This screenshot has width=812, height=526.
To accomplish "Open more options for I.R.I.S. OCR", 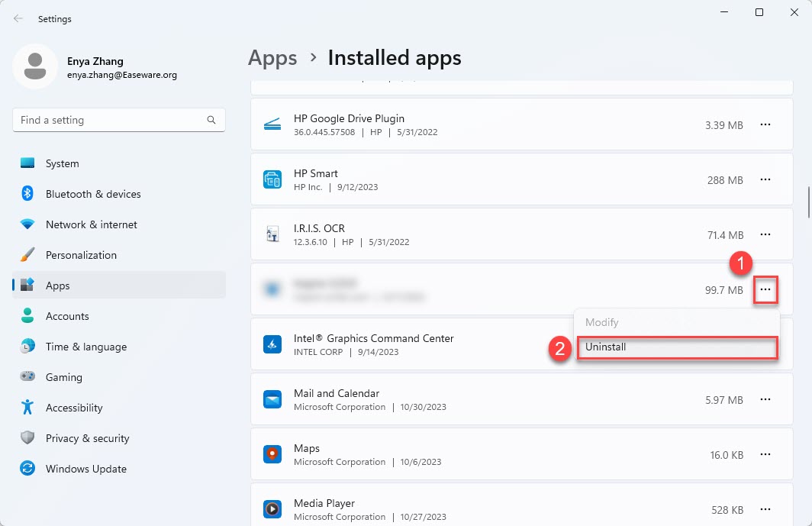I will point(765,234).
